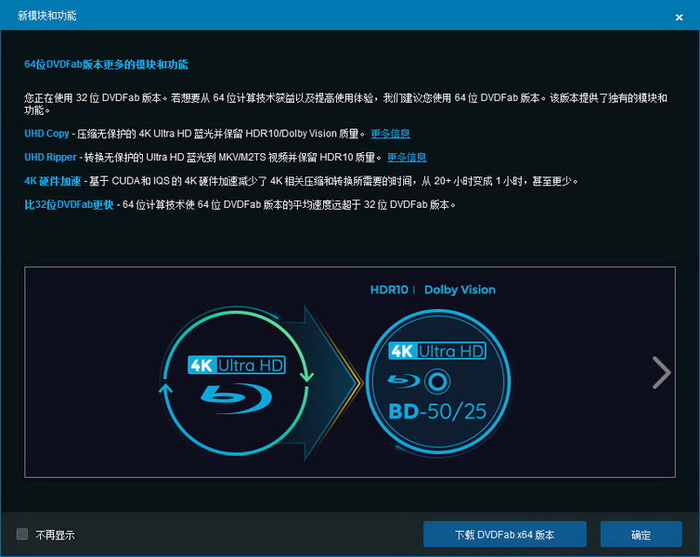This screenshot has height=557, width=700.
Task: Click the UHD Ripper feature label
Action: click(x=50, y=157)
